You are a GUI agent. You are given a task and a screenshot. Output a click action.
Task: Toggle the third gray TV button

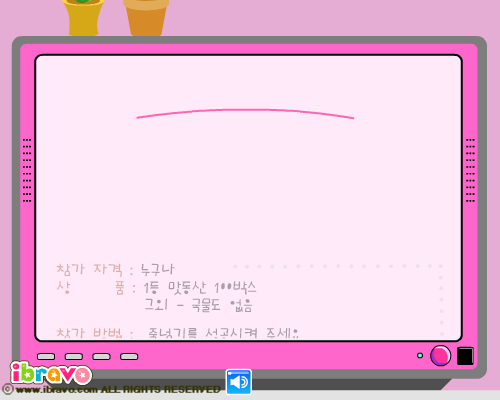coord(101,357)
